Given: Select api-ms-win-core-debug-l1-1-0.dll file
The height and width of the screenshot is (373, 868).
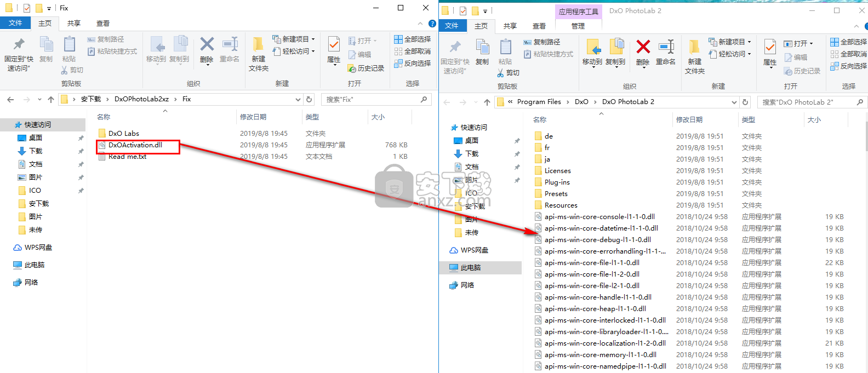Looking at the screenshot, I should pyautogui.click(x=598, y=240).
